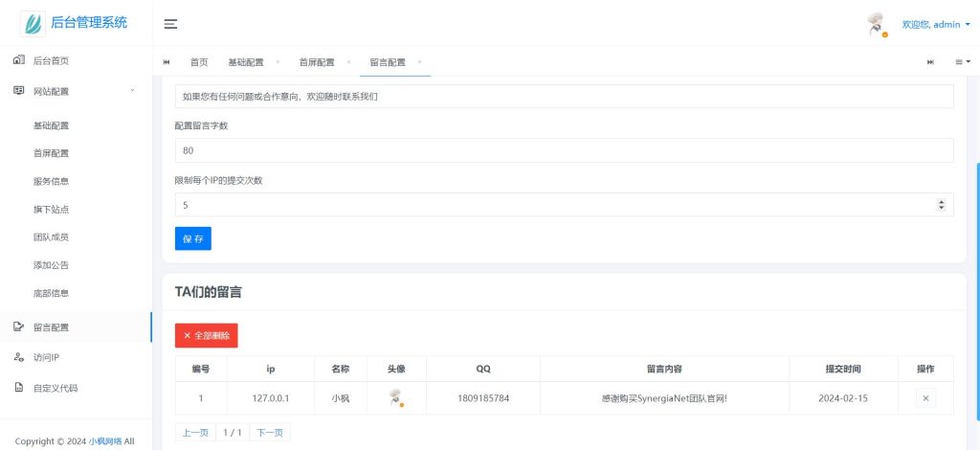Switch to the 留言配置 tab
Screen dimensions: 980x450
pos(388,62)
